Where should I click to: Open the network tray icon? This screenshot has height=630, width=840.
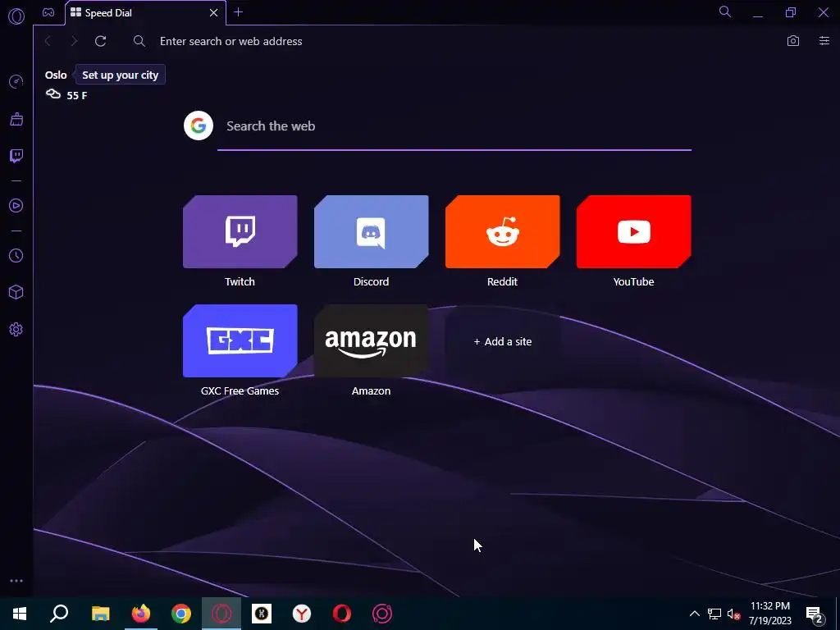tap(714, 614)
